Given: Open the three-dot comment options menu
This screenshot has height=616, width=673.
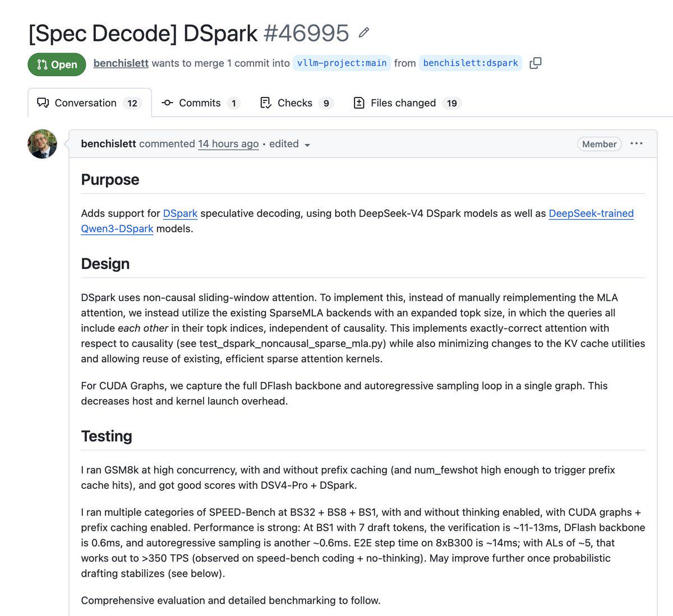Looking at the screenshot, I should tap(636, 143).
